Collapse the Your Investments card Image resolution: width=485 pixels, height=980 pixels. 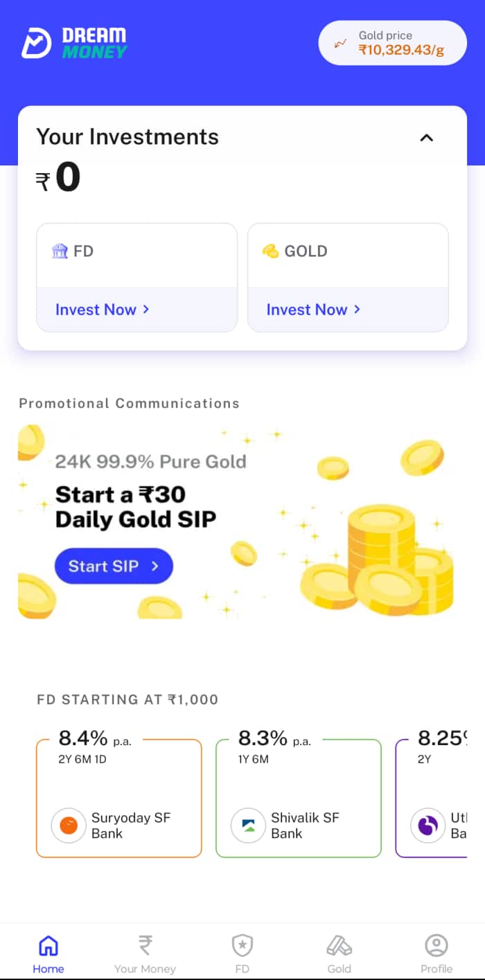point(427,138)
